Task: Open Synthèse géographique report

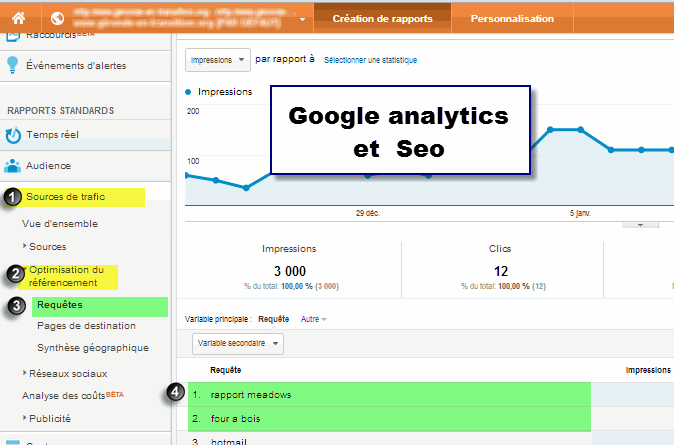Action: [x=93, y=348]
